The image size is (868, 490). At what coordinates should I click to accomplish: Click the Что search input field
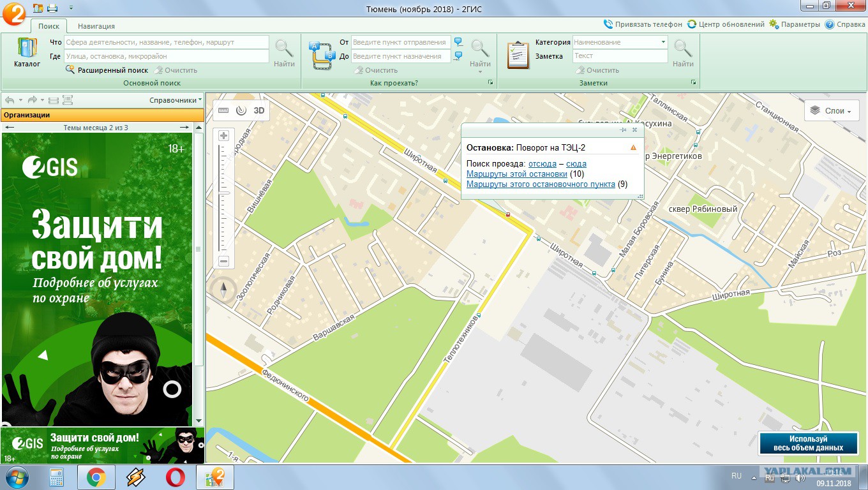(166, 42)
